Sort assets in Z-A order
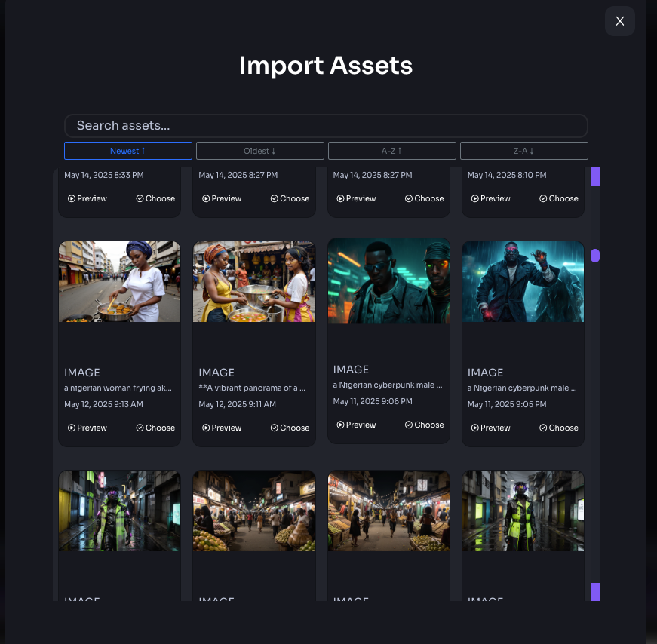657x644 pixels. coord(523,151)
